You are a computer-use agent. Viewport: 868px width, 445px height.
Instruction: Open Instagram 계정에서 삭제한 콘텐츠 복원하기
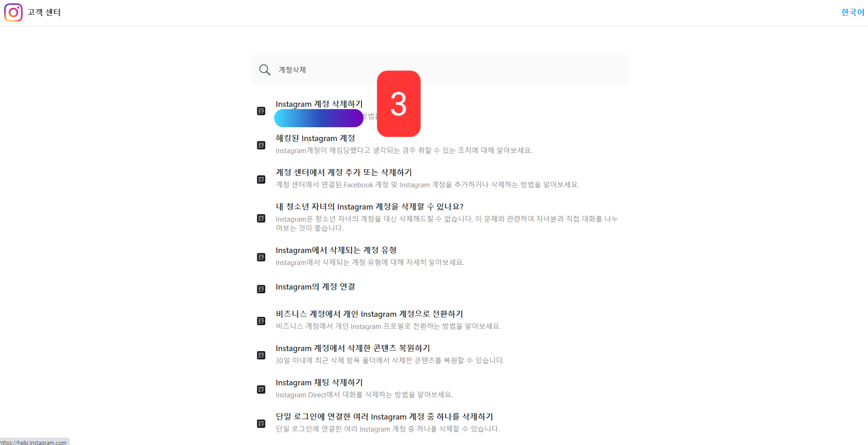click(353, 348)
